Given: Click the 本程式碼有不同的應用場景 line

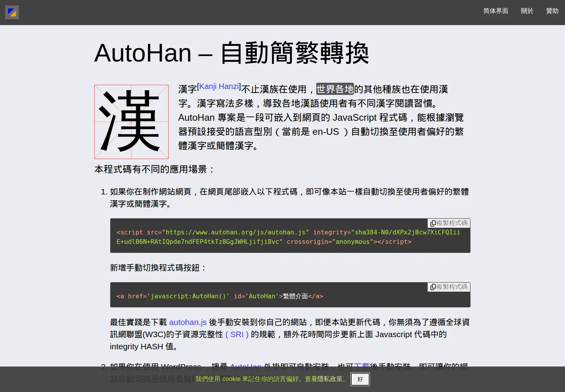Looking at the screenshot, I should 155,169.
